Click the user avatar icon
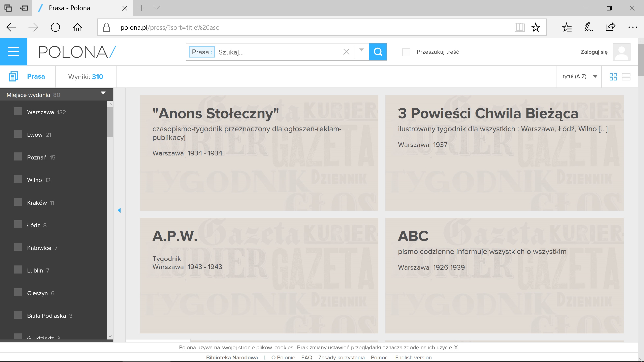Image resolution: width=644 pixels, height=362 pixels. [x=621, y=52]
